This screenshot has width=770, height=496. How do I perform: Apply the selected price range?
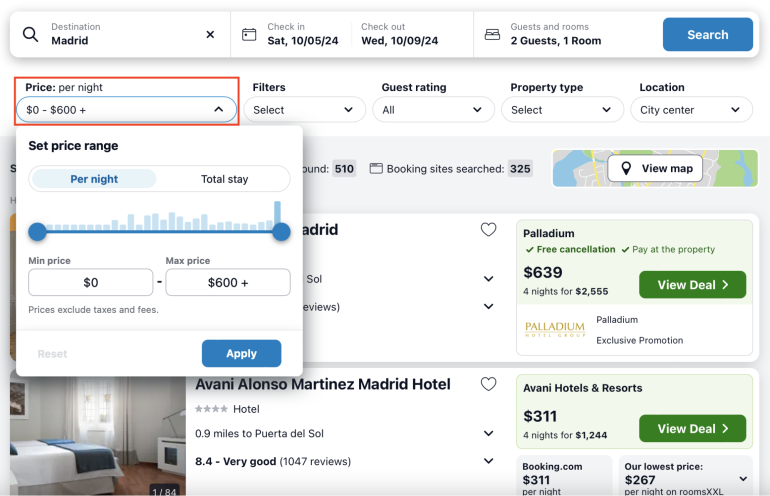tap(241, 353)
